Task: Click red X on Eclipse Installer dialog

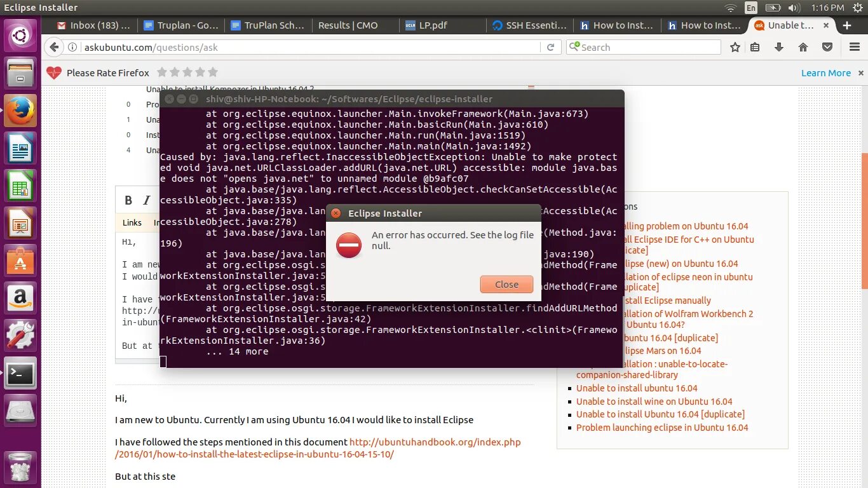Action: pyautogui.click(x=336, y=213)
